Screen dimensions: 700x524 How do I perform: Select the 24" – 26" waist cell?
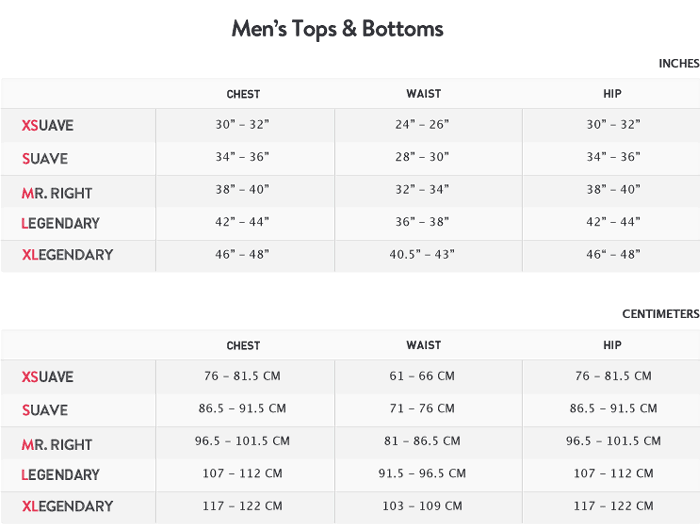[422, 125]
